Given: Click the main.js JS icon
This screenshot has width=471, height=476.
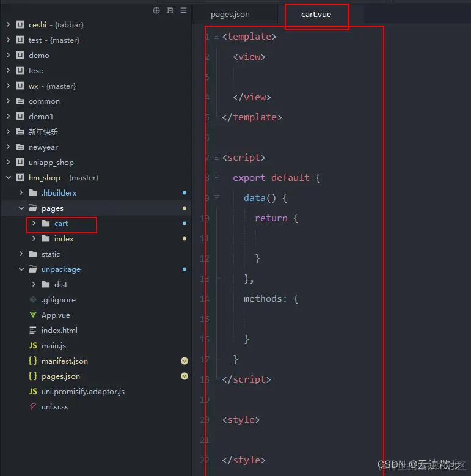Looking at the screenshot, I should click(x=33, y=345).
